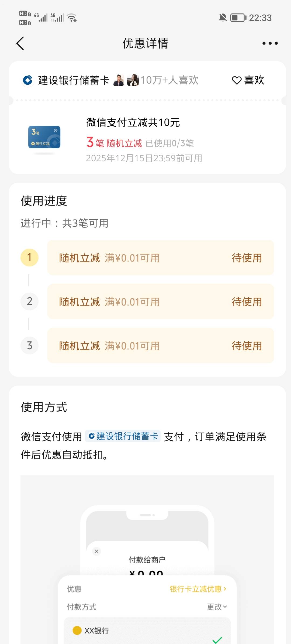Tap 银行卡立减优惠 chevron in illustration
The height and width of the screenshot is (644, 291).
point(198,589)
